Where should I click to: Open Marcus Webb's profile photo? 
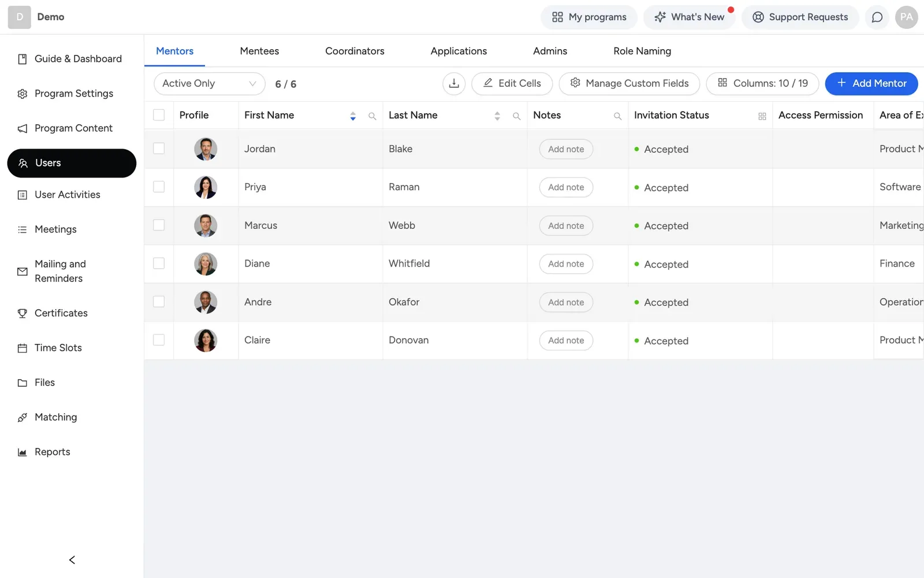(206, 225)
